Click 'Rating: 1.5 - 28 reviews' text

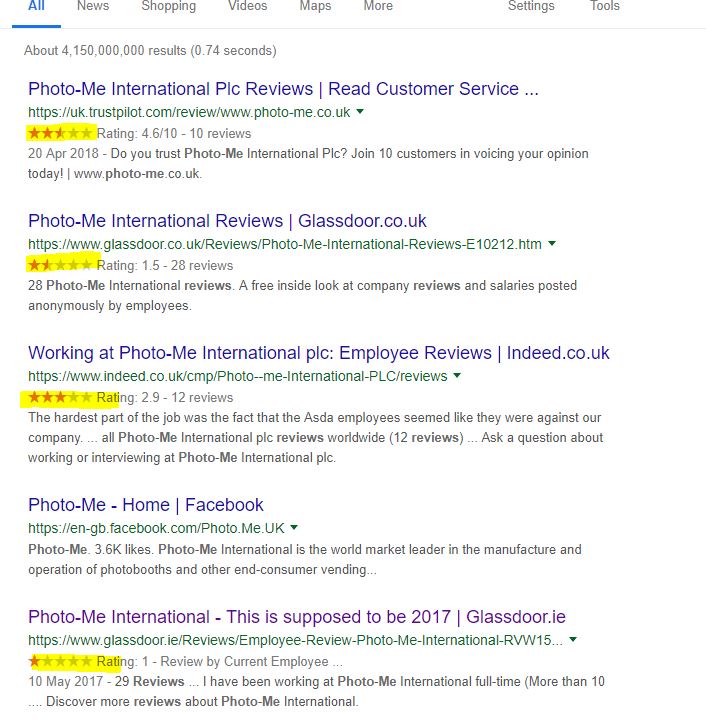[165, 265]
